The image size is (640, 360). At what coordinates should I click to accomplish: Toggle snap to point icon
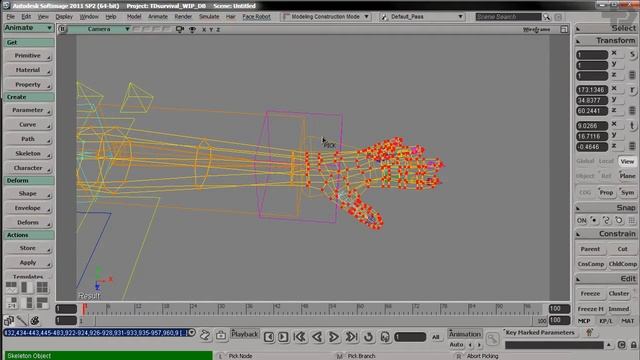click(594, 220)
